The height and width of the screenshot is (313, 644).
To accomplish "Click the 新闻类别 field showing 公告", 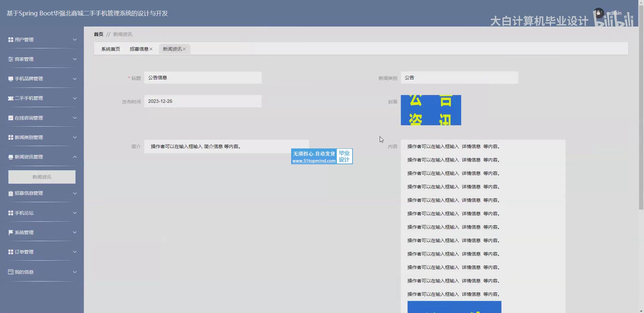I will (460, 78).
